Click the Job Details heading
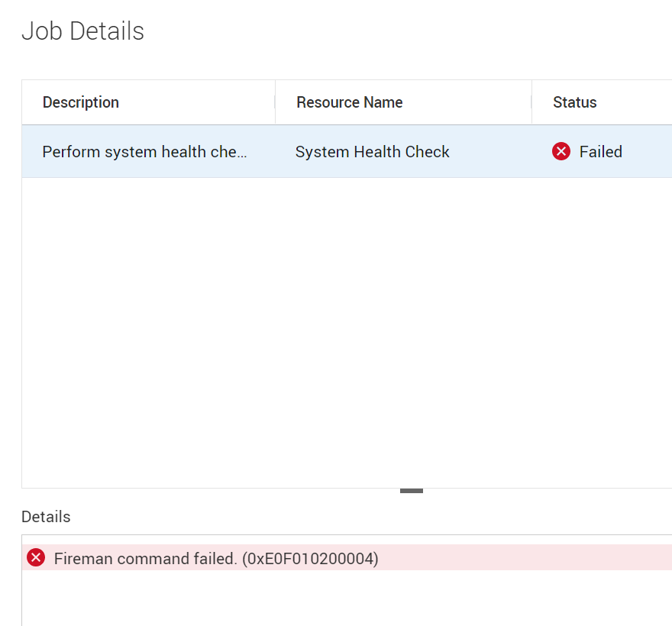Viewport: 672px width, 626px height. coord(82,31)
